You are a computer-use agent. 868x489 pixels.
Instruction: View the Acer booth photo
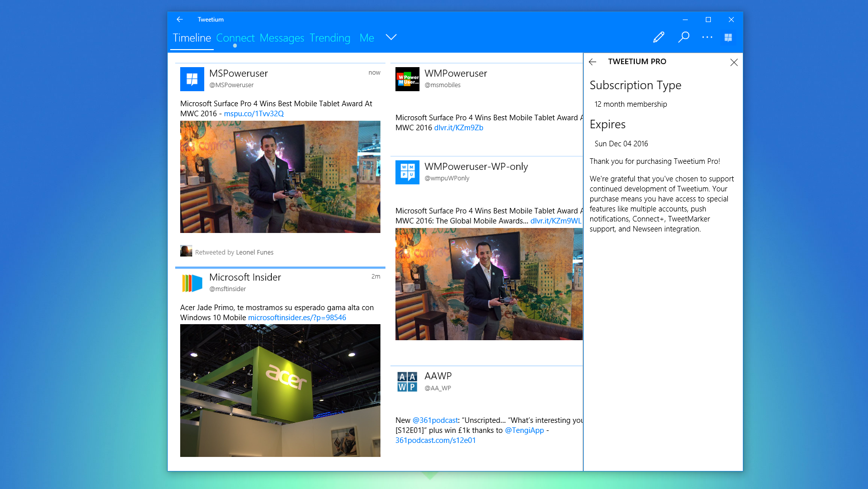tap(280, 390)
